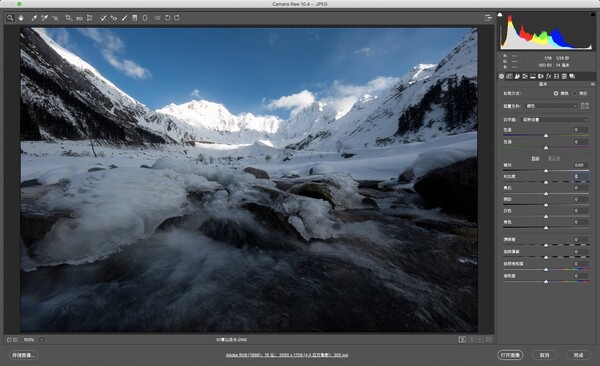600x366 pixels.
Task: Click the Whites slider handle
Action: [x=546, y=216]
